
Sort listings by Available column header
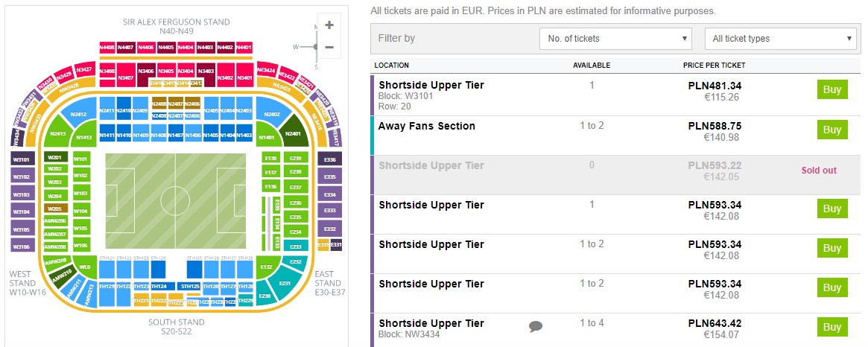(x=592, y=66)
